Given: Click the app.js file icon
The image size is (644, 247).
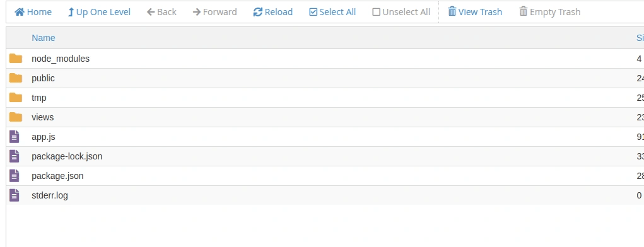Looking at the screenshot, I should click(15, 137).
